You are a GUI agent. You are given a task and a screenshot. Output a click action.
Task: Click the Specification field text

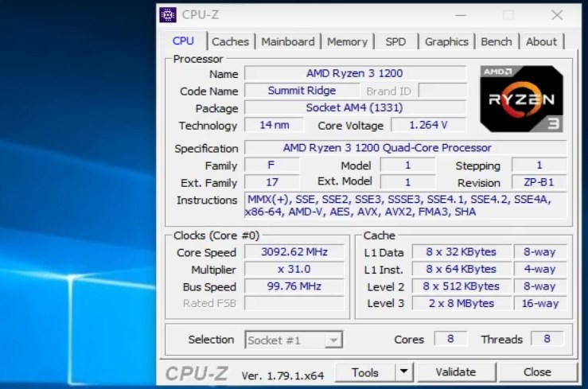405,148
